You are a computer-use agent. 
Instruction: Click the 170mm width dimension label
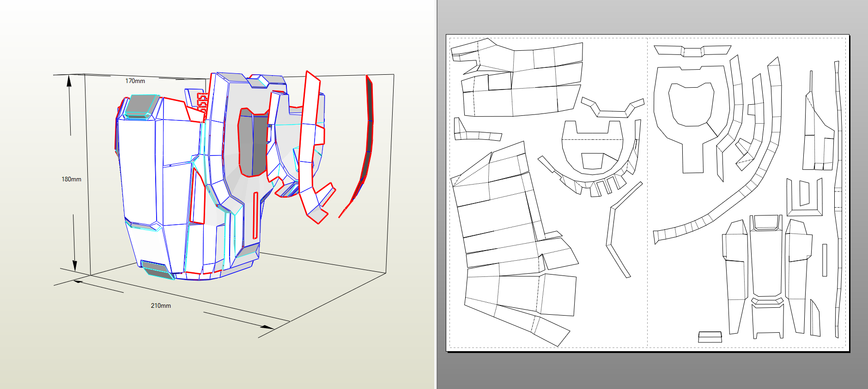(x=135, y=81)
